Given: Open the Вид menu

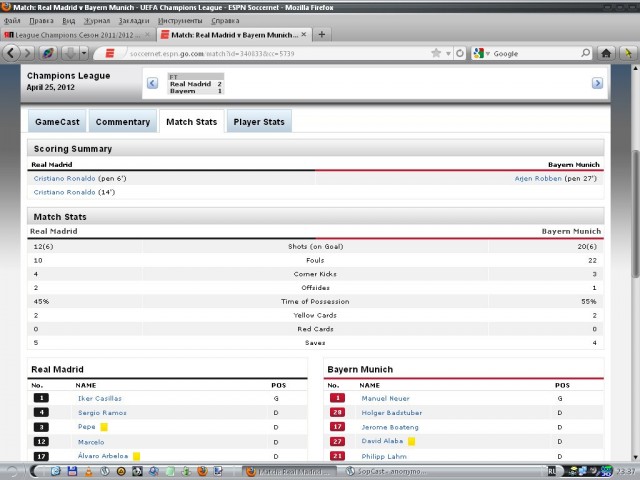Looking at the screenshot, I should [x=69, y=20].
